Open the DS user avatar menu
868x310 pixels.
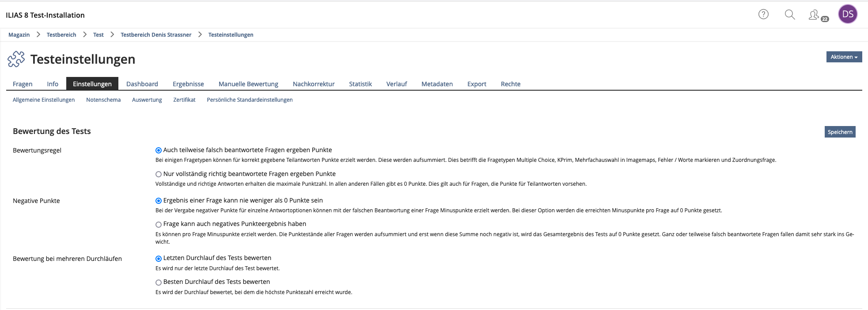pos(848,14)
